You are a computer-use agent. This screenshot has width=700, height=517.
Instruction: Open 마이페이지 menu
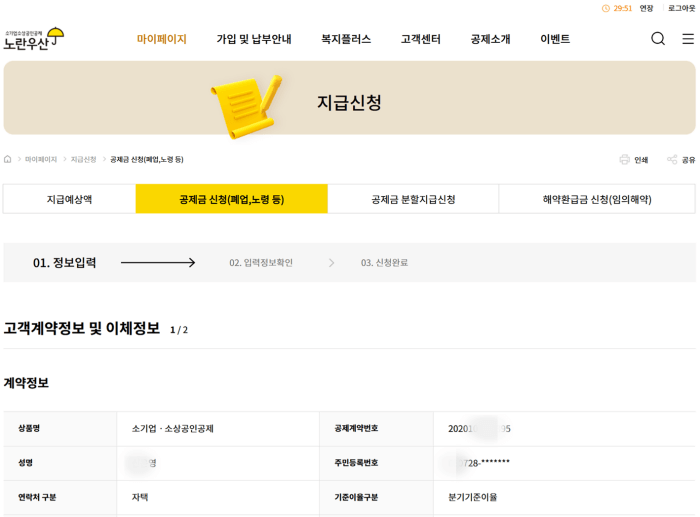click(162, 39)
